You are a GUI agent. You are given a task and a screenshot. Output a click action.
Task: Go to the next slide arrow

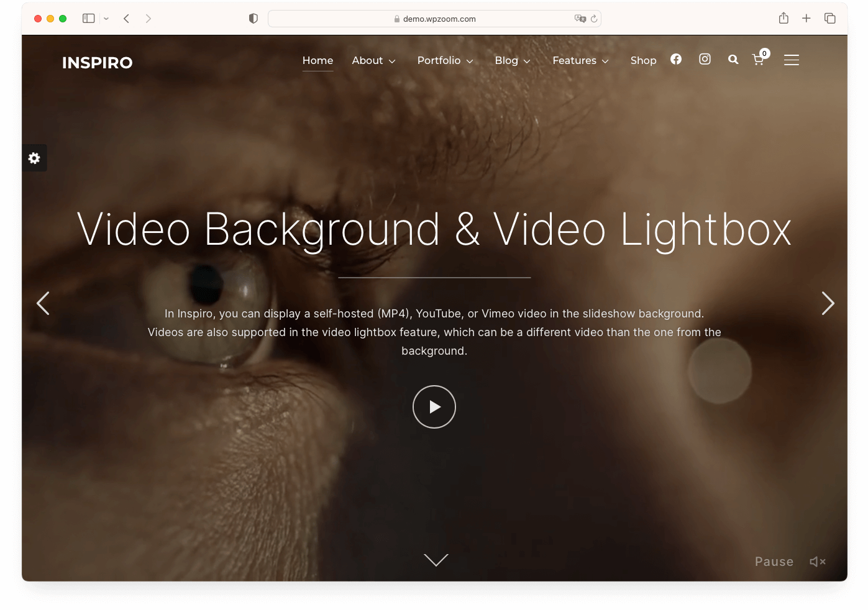click(x=827, y=304)
